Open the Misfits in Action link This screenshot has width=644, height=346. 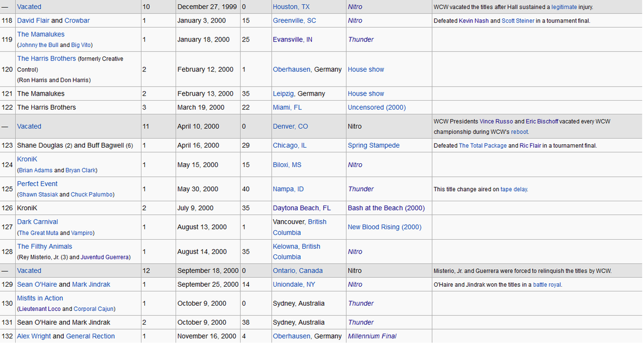40,298
